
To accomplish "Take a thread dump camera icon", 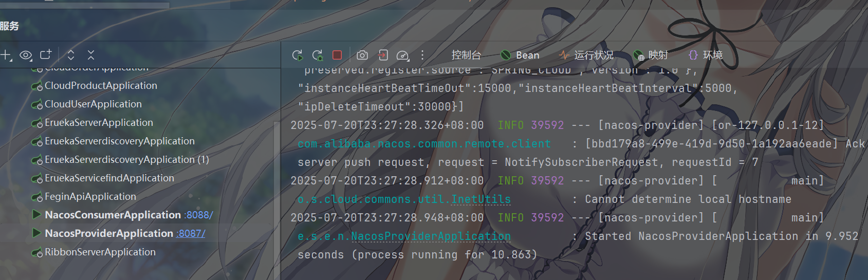I will point(362,55).
